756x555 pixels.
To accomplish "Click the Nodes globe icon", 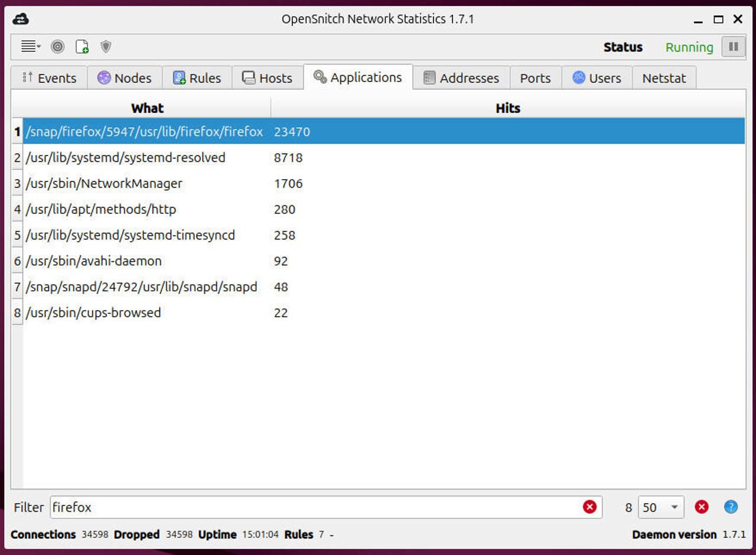I will pos(103,77).
